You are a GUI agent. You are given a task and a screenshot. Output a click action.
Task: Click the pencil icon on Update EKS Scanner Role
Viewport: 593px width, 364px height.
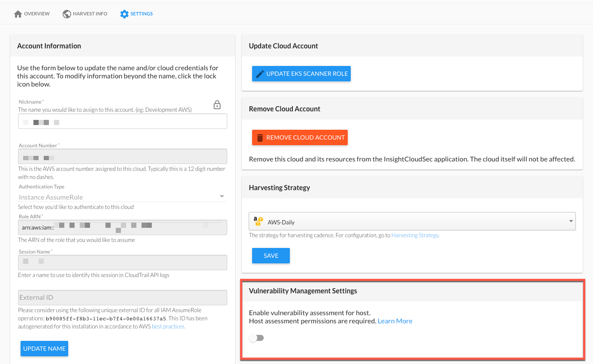tap(260, 74)
